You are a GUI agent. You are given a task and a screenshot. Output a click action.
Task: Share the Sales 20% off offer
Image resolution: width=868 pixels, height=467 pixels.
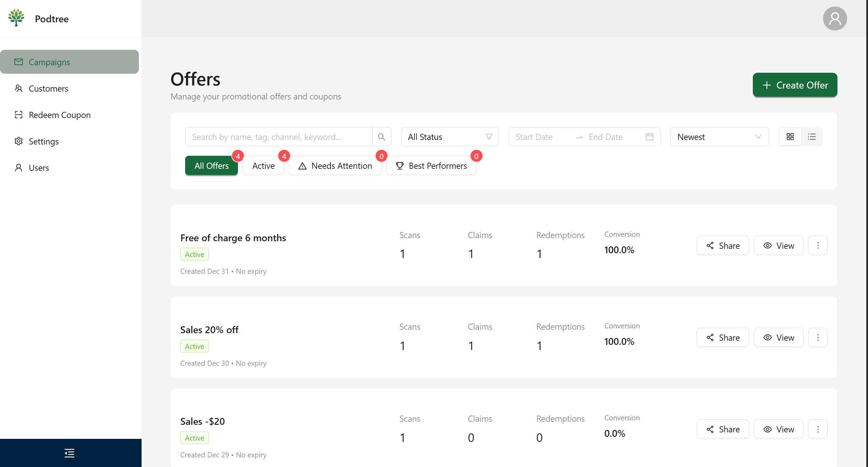(723, 338)
